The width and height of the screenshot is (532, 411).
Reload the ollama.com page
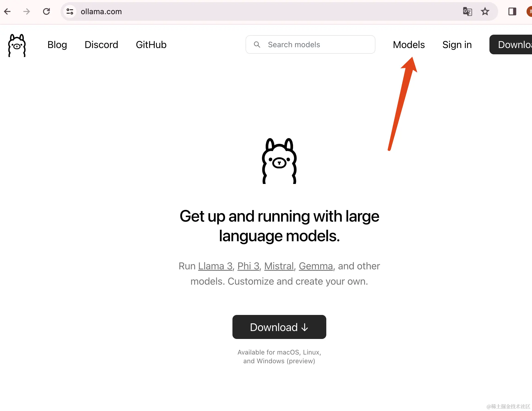pos(46,11)
